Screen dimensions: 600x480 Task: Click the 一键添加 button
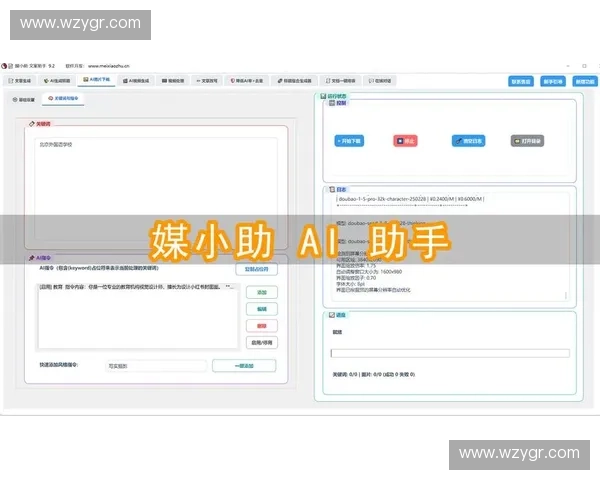[x=244, y=366]
